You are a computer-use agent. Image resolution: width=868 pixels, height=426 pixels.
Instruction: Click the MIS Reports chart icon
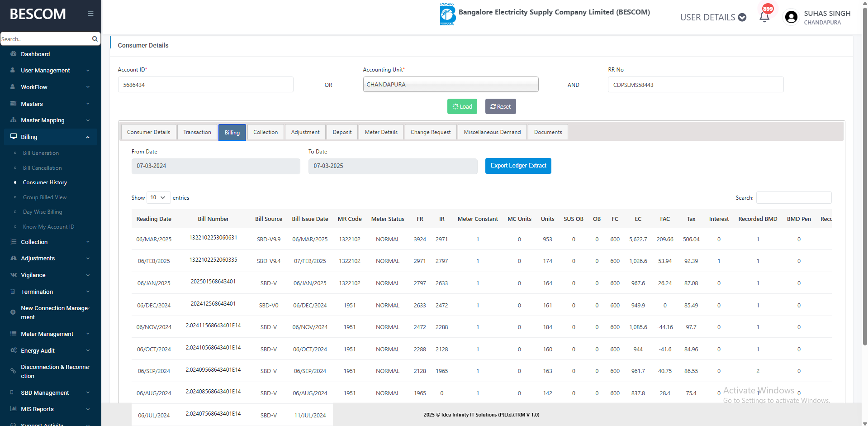(13, 409)
